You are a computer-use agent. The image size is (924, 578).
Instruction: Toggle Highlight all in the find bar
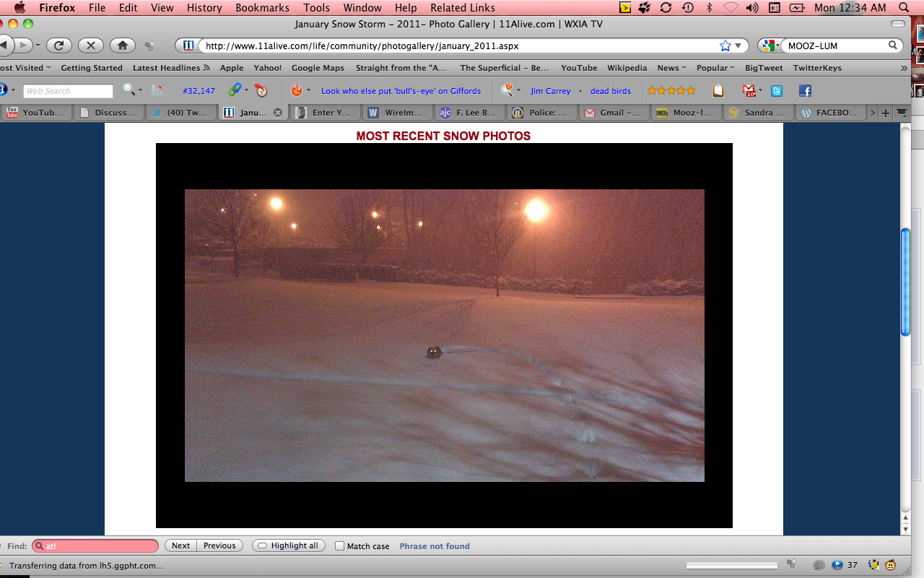pos(289,545)
